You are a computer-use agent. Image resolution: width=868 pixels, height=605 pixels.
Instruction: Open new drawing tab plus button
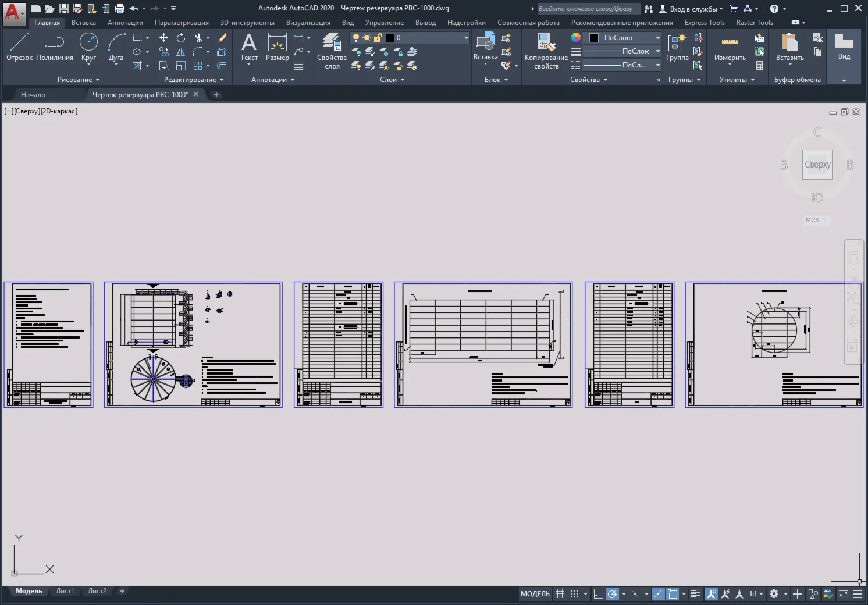(216, 95)
